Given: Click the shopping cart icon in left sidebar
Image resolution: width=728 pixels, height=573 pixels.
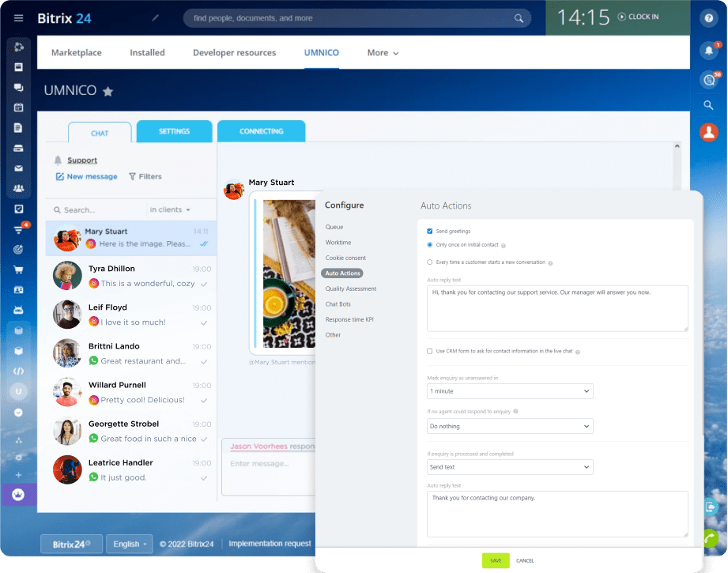Looking at the screenshot, I should click(x=18, y=270).
